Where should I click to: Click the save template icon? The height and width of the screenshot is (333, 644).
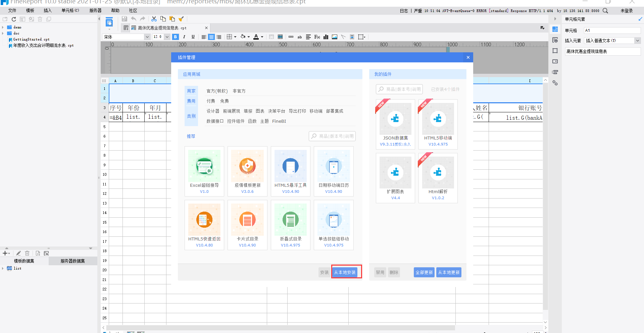[125, 19]
